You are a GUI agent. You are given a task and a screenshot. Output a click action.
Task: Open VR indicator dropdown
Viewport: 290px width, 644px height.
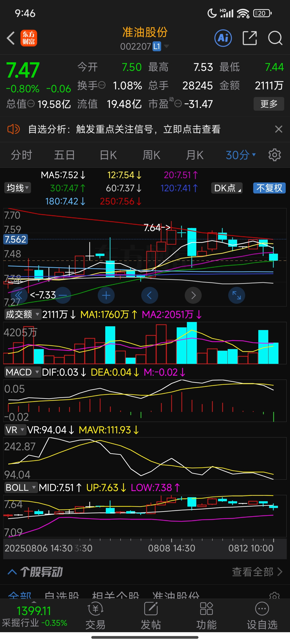click(15, 430)
